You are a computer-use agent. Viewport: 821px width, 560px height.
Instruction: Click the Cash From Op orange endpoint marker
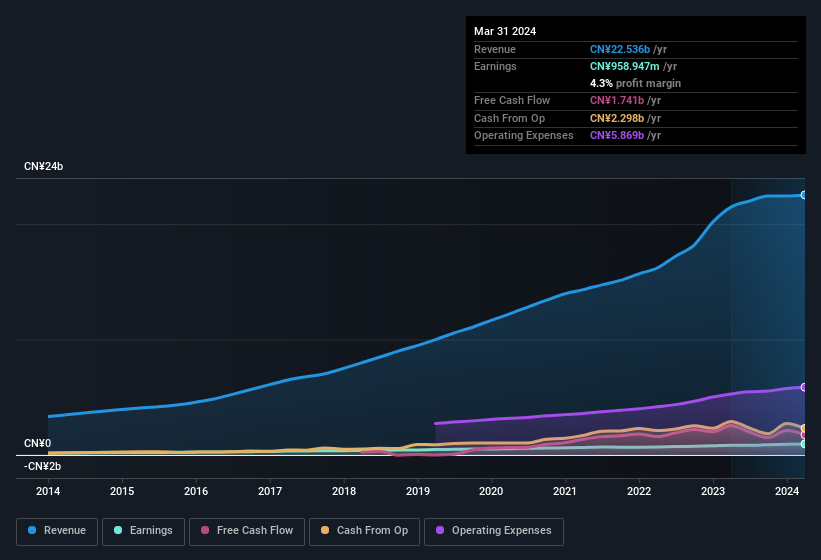click(804, 428)
